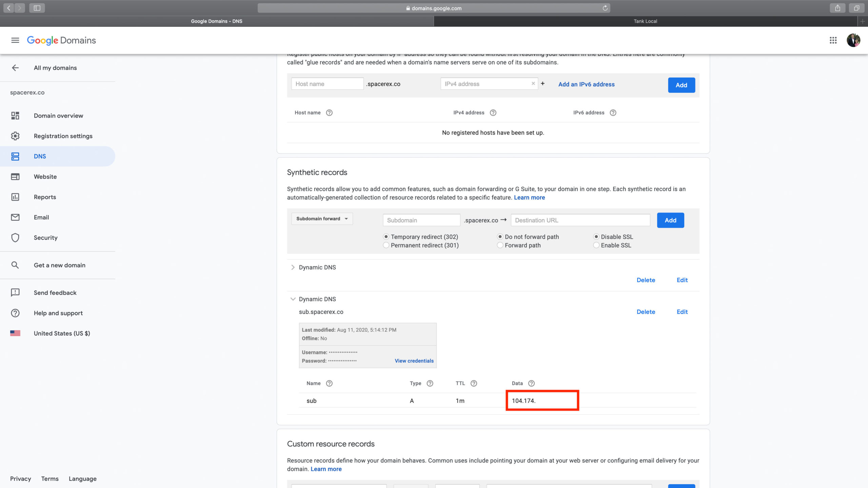
Task: Open the account profile avatar
Action: tap(853, 40)
